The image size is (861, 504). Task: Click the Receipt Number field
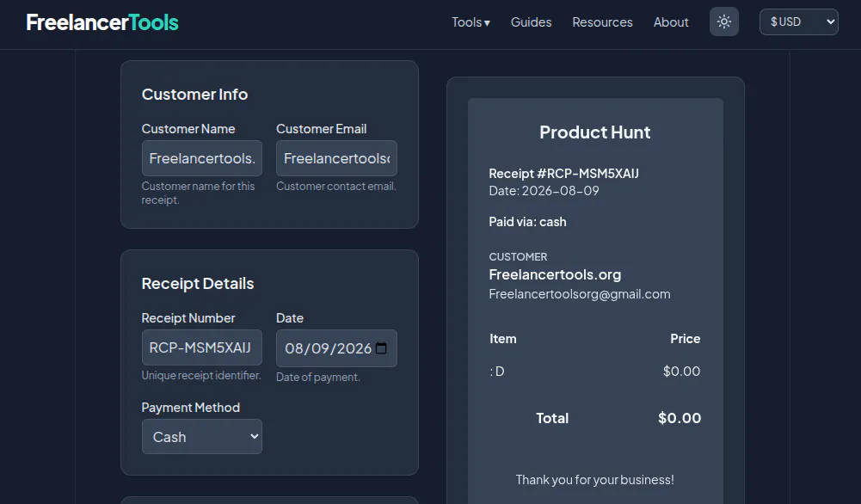pyautogui.click(x=201, y=347)
